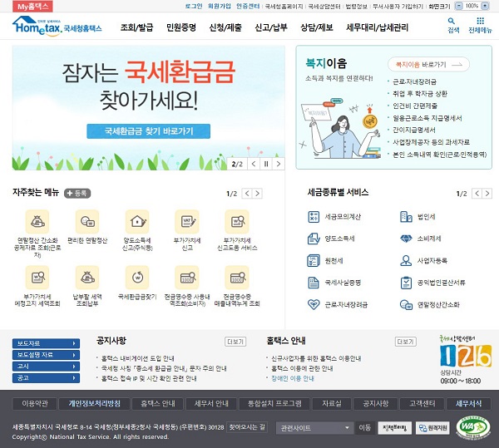Click the 찾아오시는 길 button
This screenshot has height=448, width=499.
pos(247,427)
